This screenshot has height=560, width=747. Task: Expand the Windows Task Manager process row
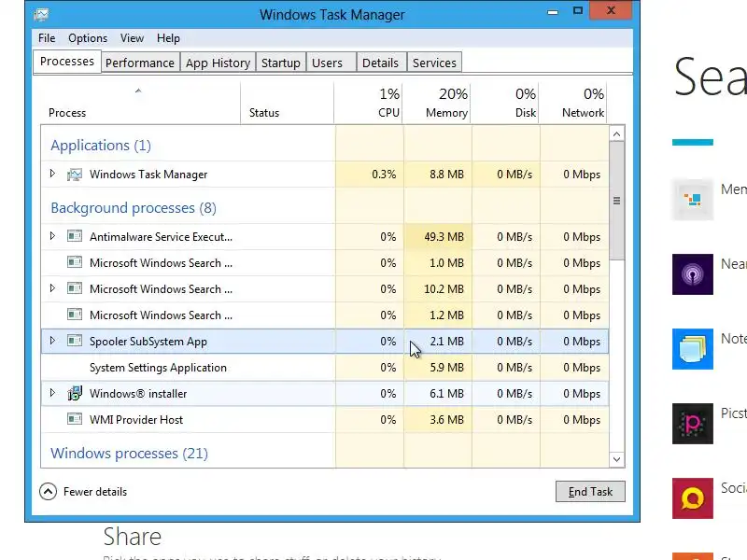tap(52, 174)
